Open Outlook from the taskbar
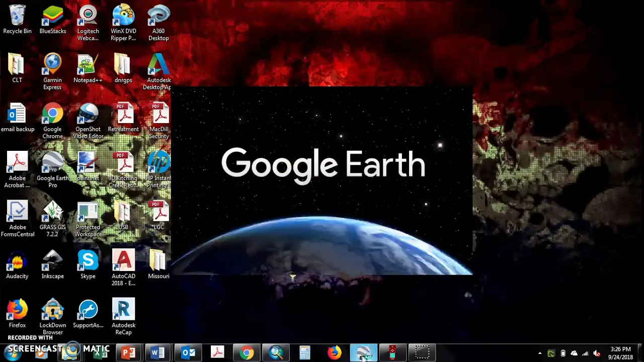Viewport: 644px width, 362px height. (188, 352)
